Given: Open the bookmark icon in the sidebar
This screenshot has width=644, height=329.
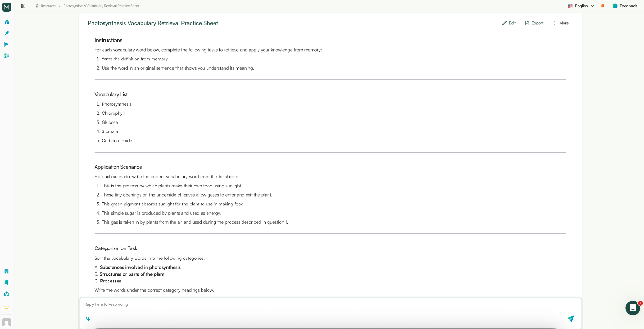Looking at the screenshot, I should 6,282.
